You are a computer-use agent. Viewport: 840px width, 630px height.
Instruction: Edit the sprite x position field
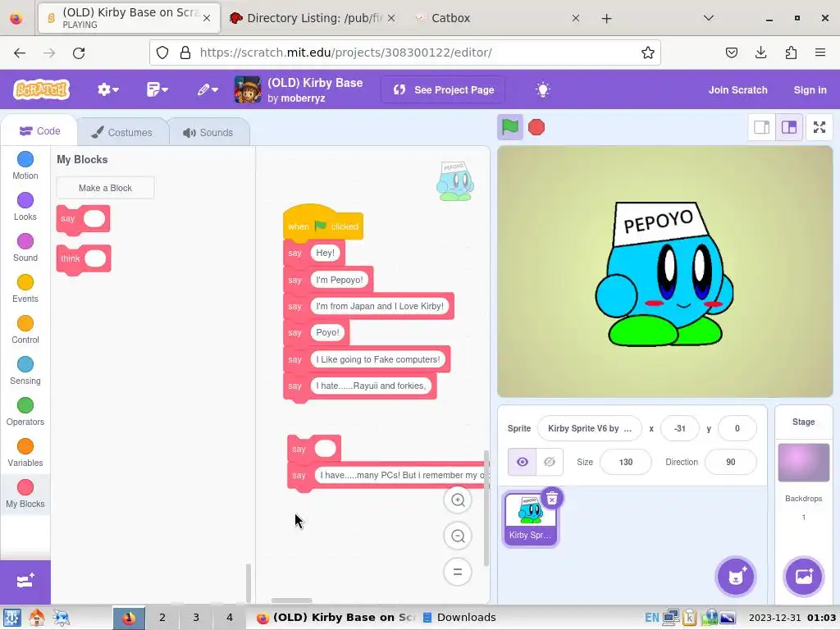click(x=680, y=428)
